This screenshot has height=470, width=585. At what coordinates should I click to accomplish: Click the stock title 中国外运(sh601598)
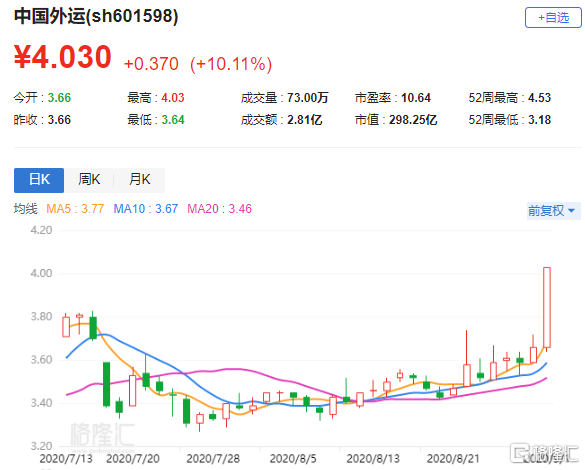[96, 16]
